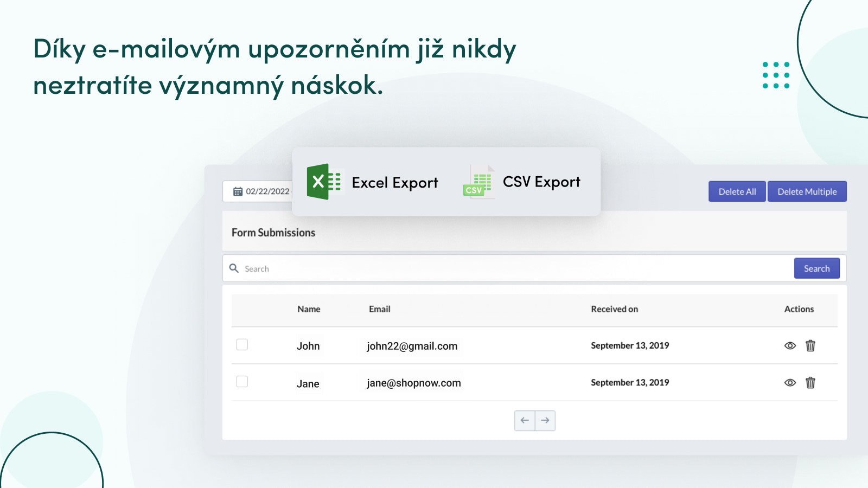The image size is (868, 488).
Task: Go to next page with right arrow
Action: click(545, 420)
